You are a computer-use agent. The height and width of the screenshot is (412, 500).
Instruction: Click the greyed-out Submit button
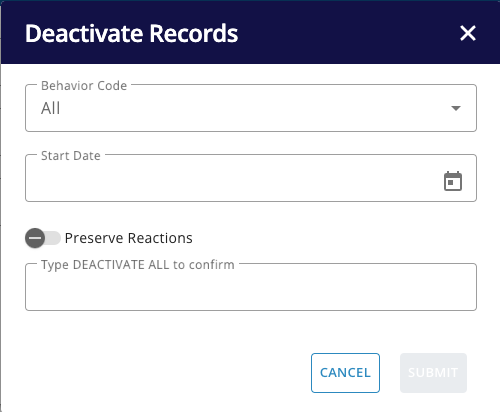click(433, 373)
